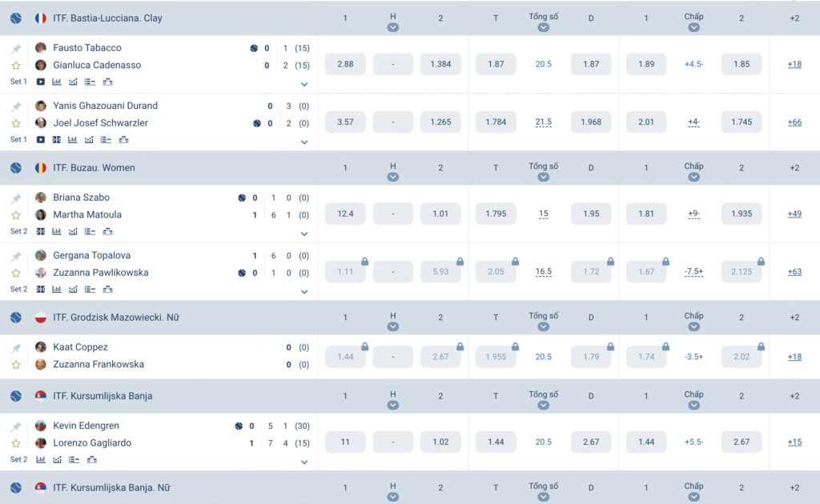The image size is (820, 504).
Task: Open bar chart statistics for Szabo vs Matoula
Action: coord(57,231)
